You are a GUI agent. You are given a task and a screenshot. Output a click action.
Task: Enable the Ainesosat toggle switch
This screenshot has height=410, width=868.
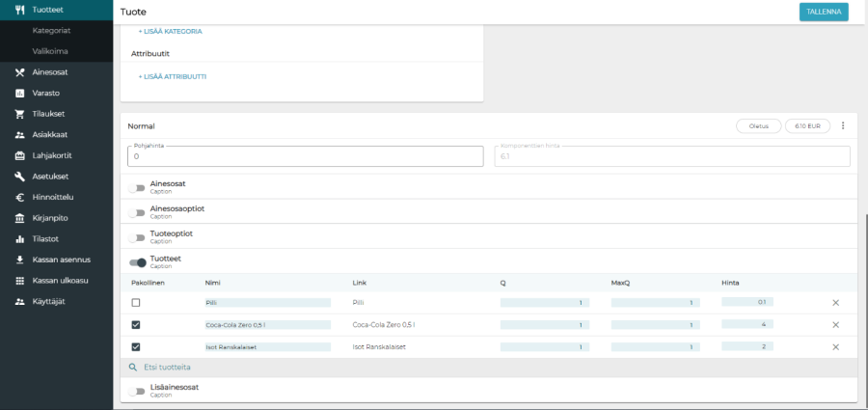coord(137,187)
